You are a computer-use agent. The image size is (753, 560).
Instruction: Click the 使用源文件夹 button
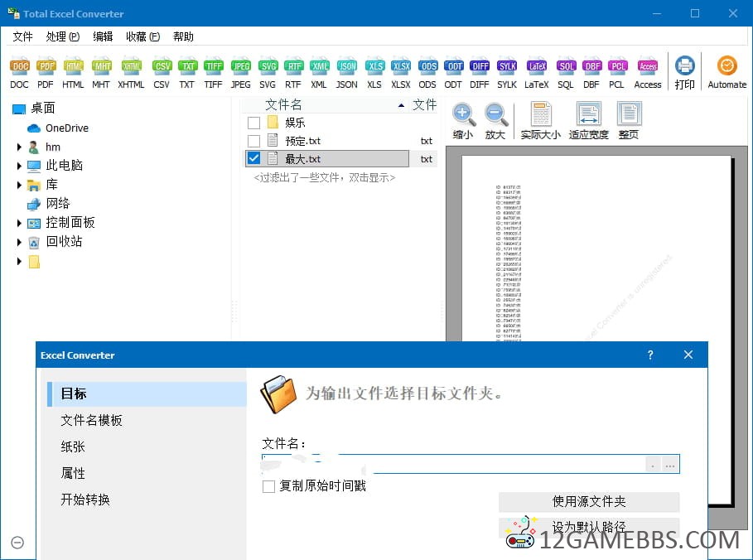click(x=589, y=501)
